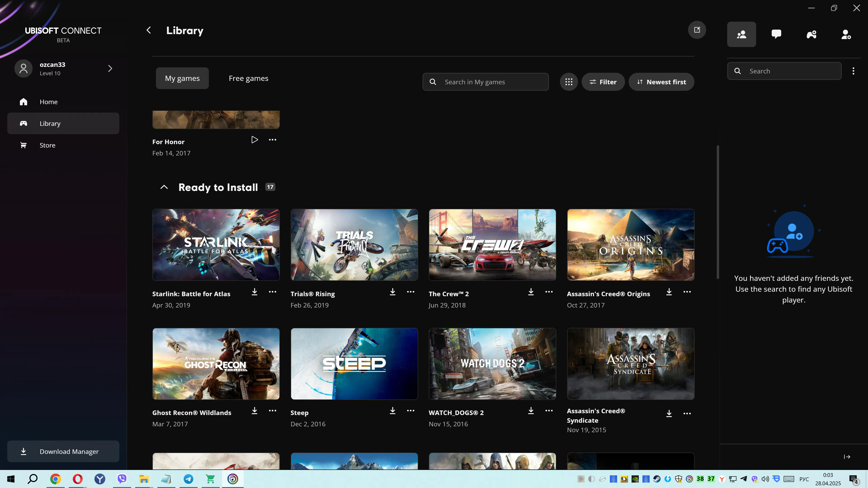Open ozcan33 profile avatar
Viewport: 868px width, 488px height.
tap(23, 68)
